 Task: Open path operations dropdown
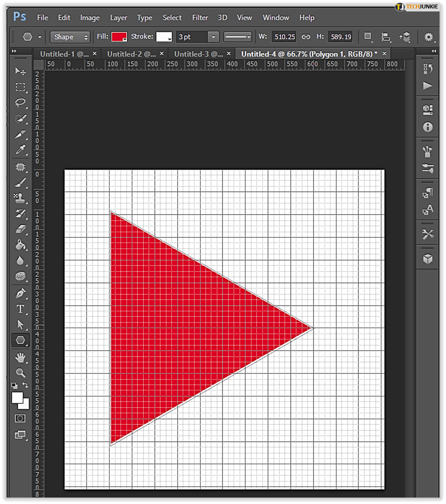point(368,37)
